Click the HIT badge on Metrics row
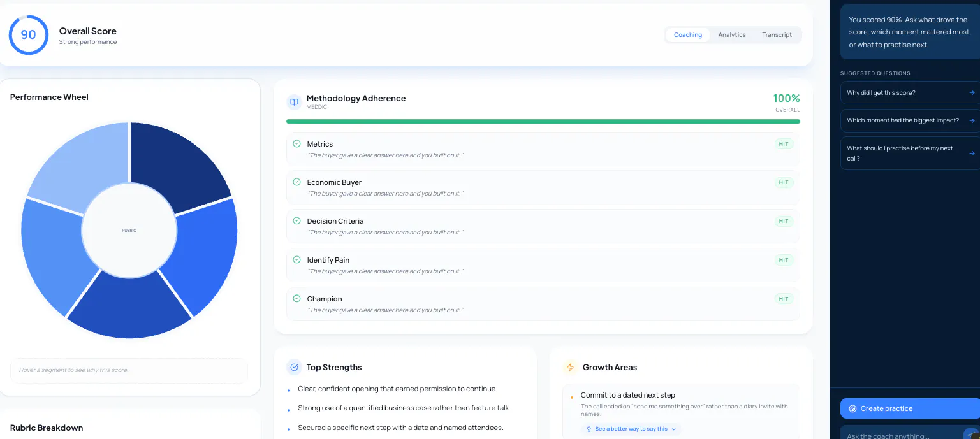980x439 pixels. point(784,144)
